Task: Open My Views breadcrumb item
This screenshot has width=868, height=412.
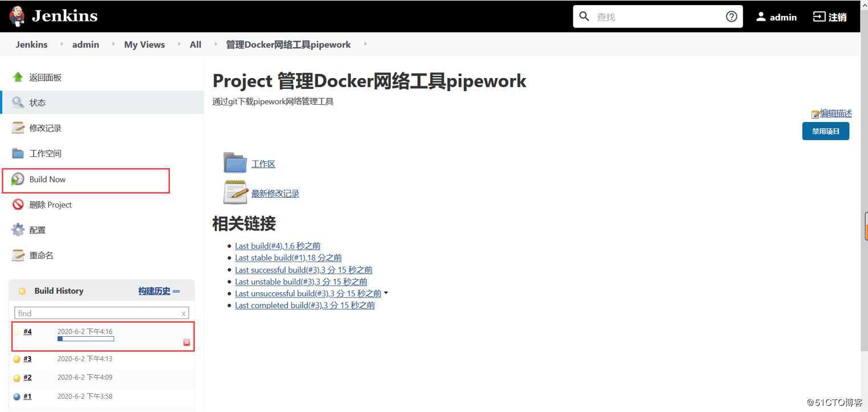Action: pyautogui.click(x=144, y=44)
